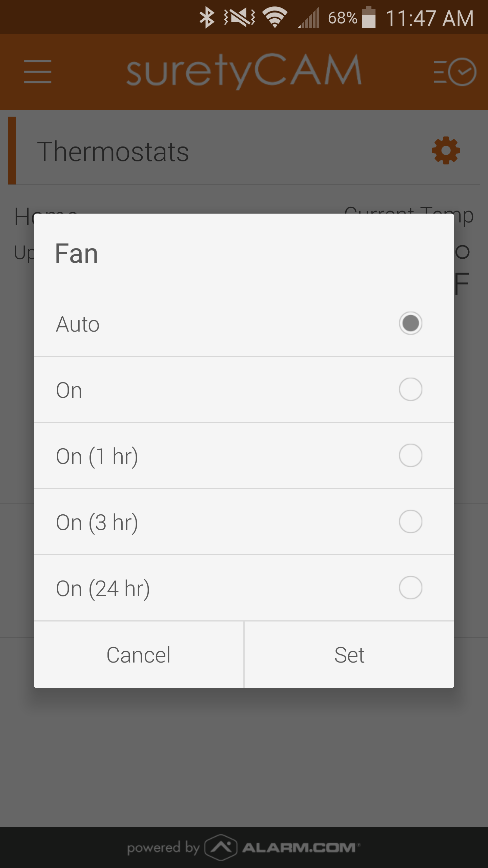
Task: Tap the schedule checklist clock icon
Action: coord(455,72)
